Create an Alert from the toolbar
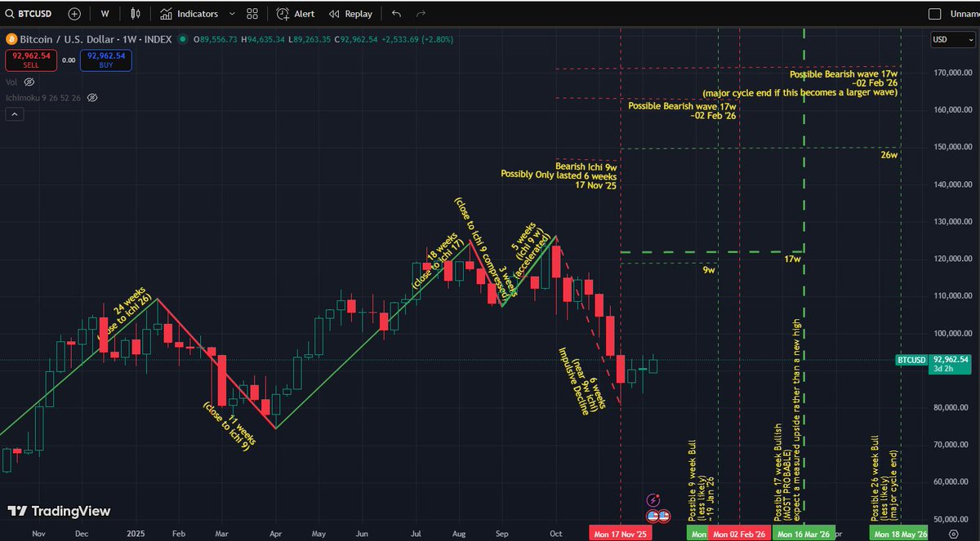 click(296, 14)
